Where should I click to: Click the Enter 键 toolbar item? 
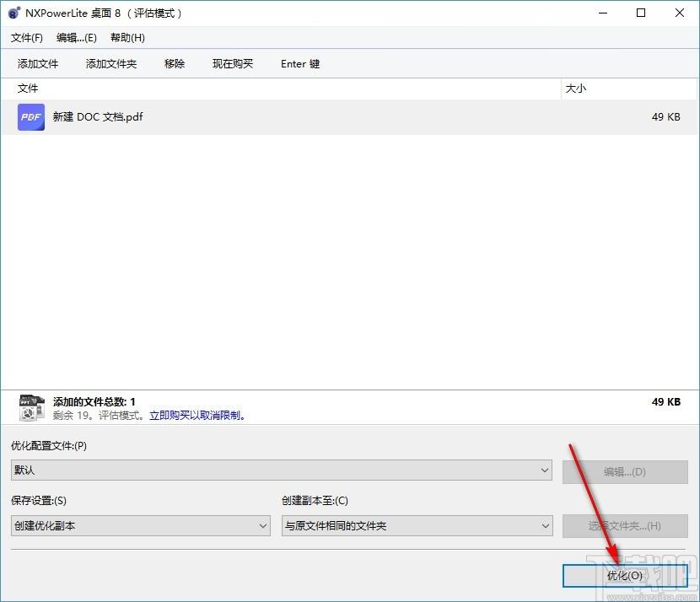click(x=300, y=64)
